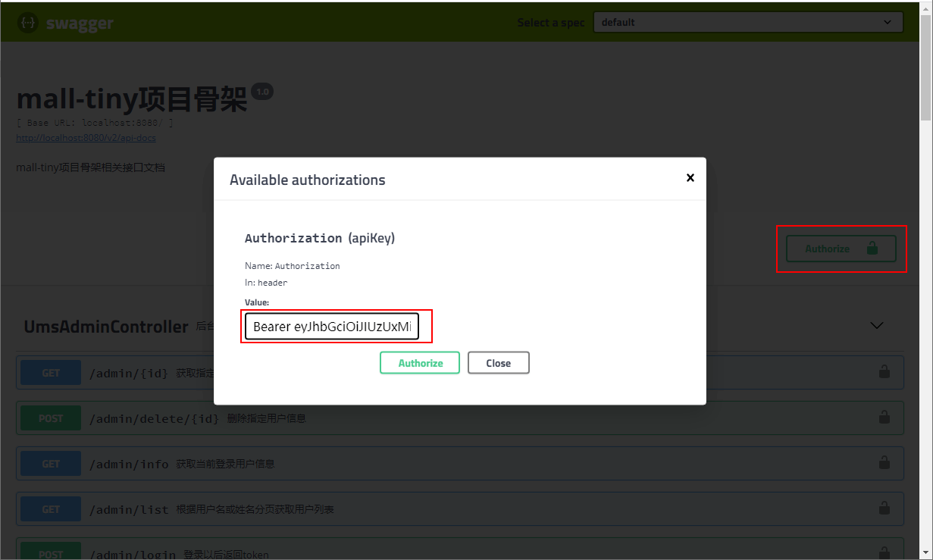Collapse the UmsAdminController section chevron

[877, 325]
